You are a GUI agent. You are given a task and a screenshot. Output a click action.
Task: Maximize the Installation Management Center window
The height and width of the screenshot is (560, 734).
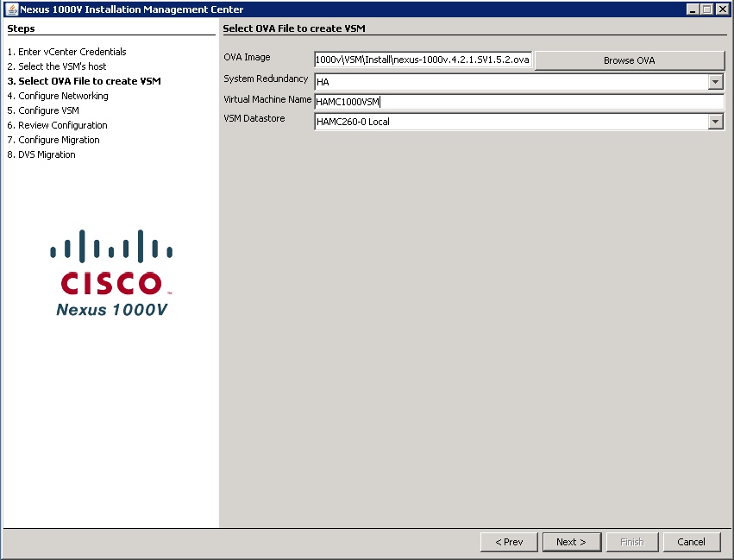(x=707, y=9)
